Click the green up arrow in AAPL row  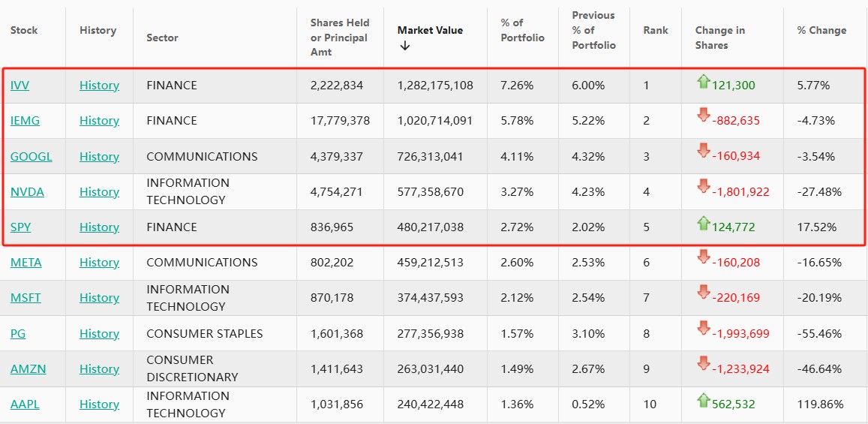pos(703,400)
